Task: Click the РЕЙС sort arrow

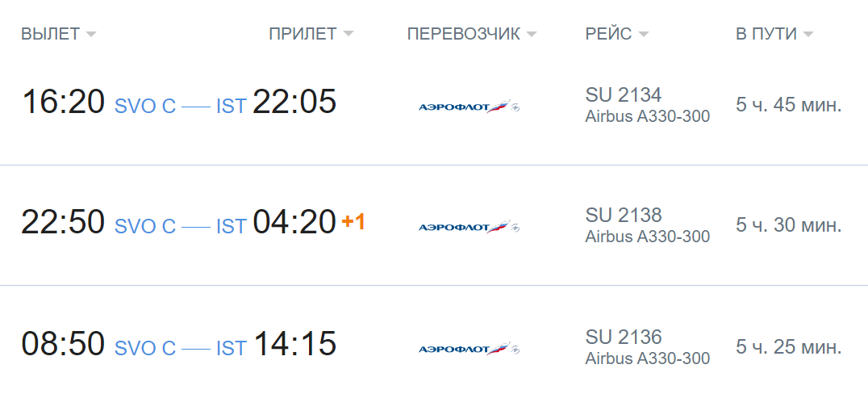Action: 643,35
